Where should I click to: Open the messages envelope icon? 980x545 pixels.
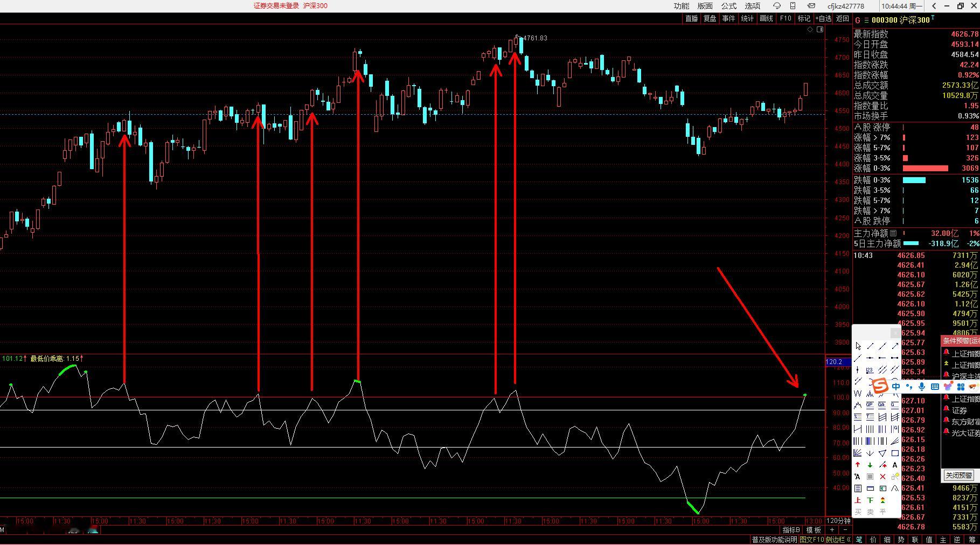point(811,6)
